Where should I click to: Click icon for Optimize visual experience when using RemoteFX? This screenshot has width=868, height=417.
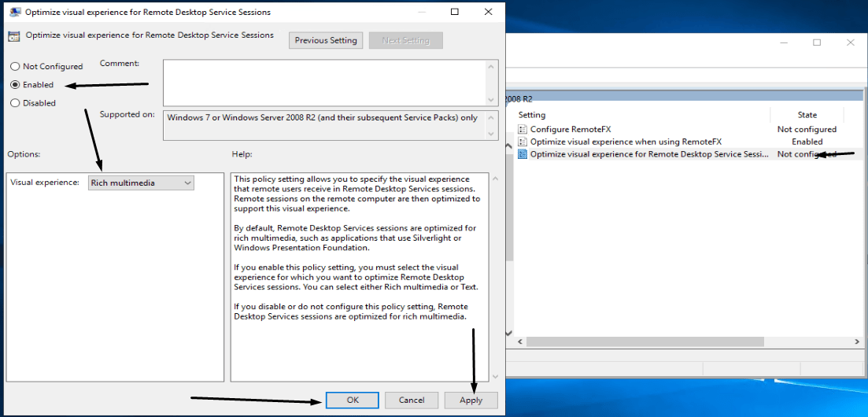coord(523,142)
